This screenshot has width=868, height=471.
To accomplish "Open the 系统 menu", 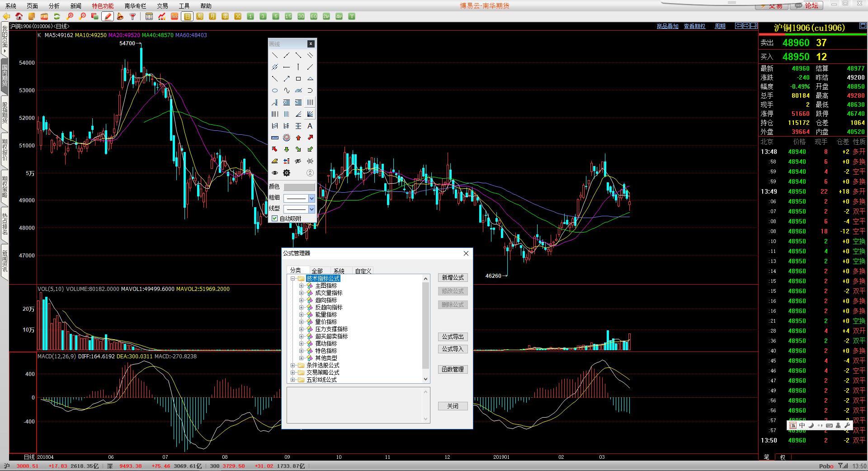I will pos(11,6).
